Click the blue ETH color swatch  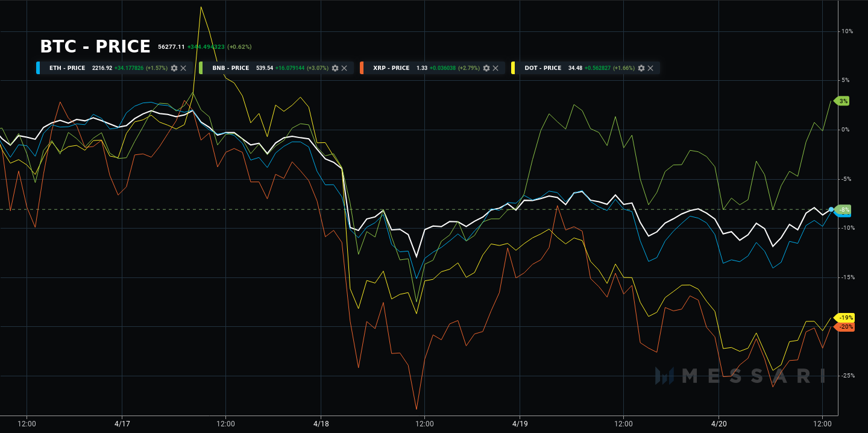(39, 68)
